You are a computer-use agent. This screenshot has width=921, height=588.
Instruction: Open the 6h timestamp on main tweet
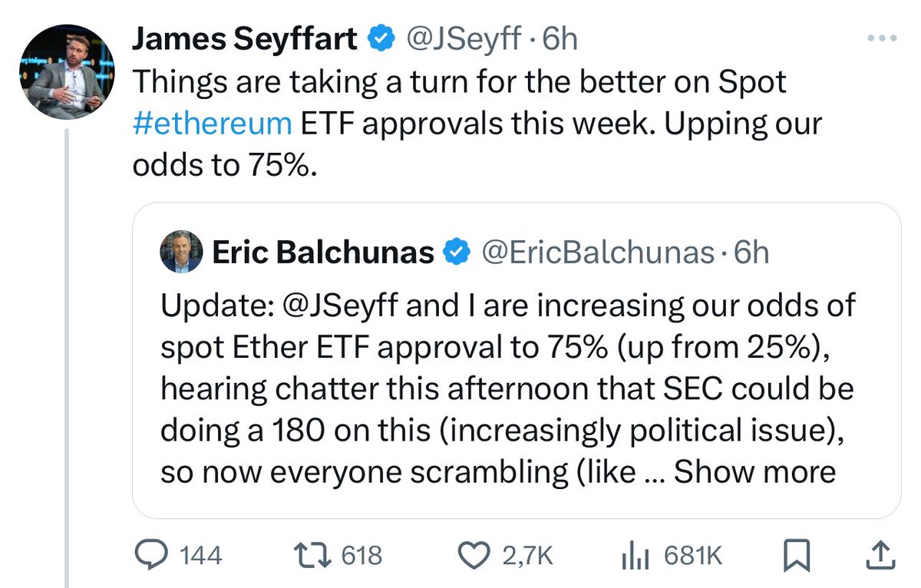(x=559, y=40)
